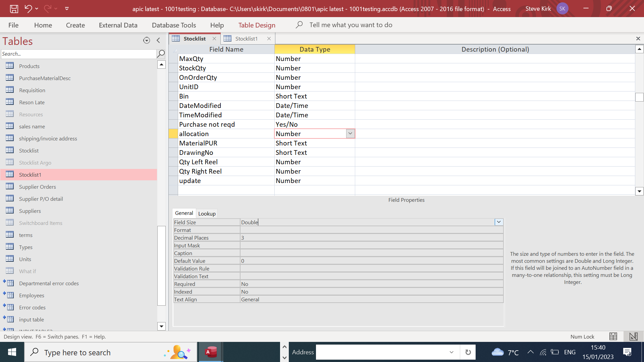
Task: Click the Required property value No
Action: (372, 284)
